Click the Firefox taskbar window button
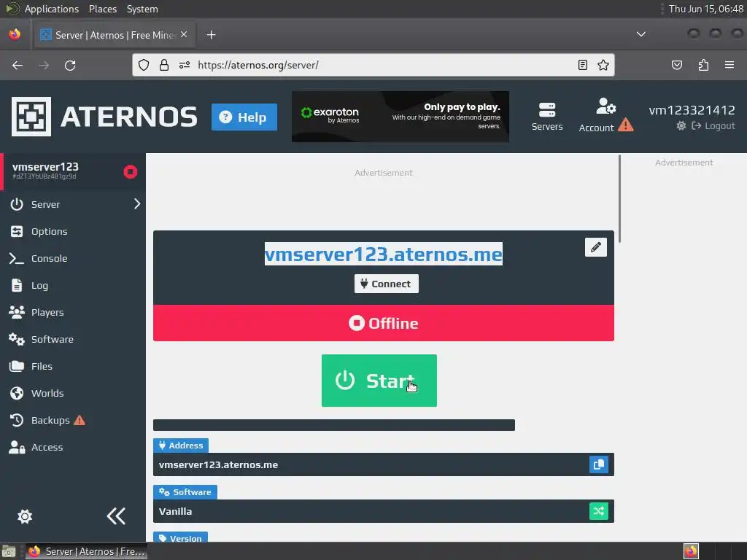This screenshot has height=560, width=747. [86, 551]
